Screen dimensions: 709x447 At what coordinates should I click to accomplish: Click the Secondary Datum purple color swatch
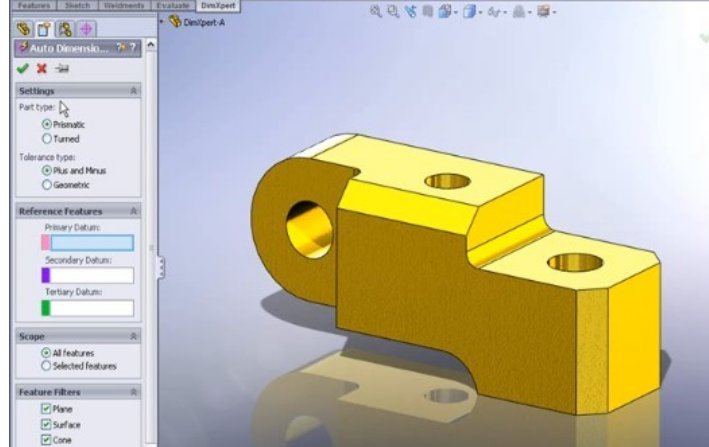(46, 275)
